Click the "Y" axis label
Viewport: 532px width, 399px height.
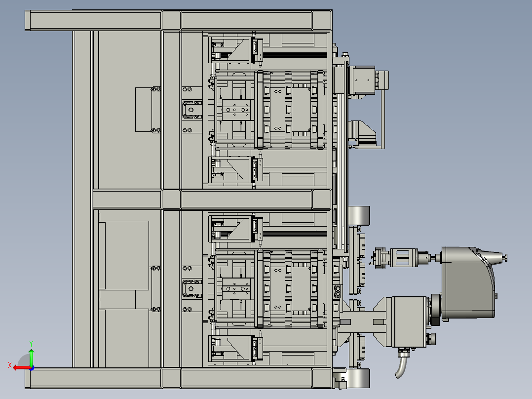[31, 344]
